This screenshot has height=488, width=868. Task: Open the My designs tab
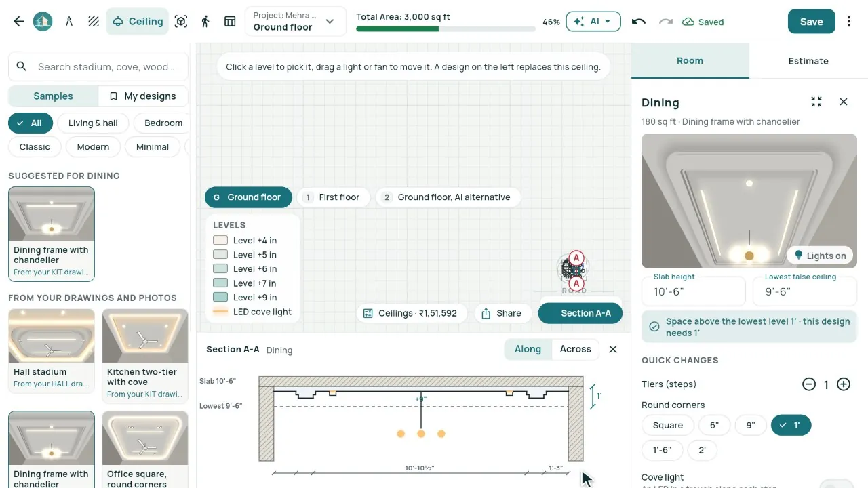(143, 96)
